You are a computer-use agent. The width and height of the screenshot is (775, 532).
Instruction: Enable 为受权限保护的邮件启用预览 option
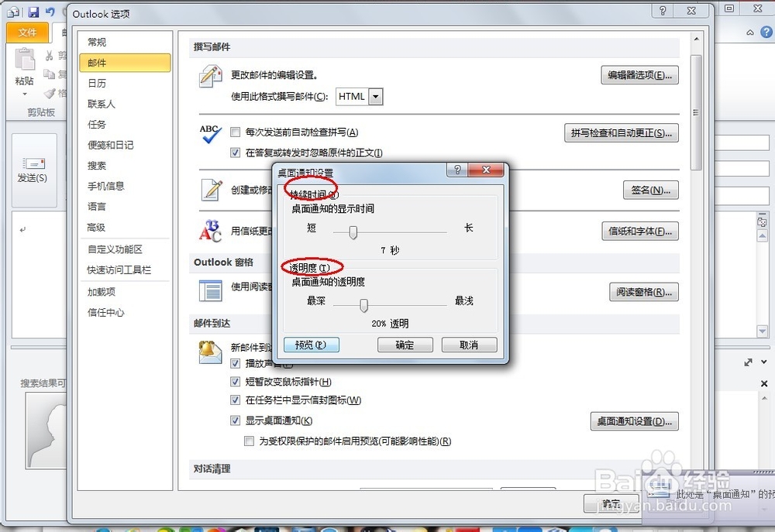250,441
